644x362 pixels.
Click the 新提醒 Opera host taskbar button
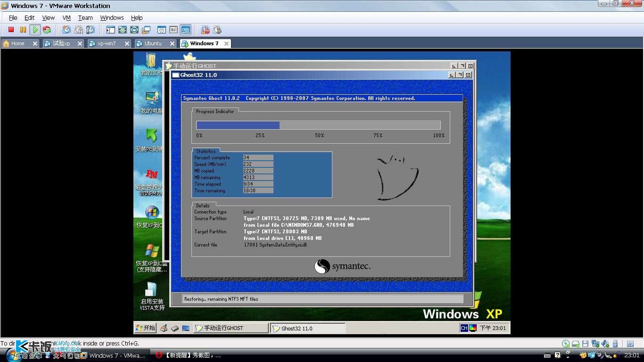[x=189, y=355]
